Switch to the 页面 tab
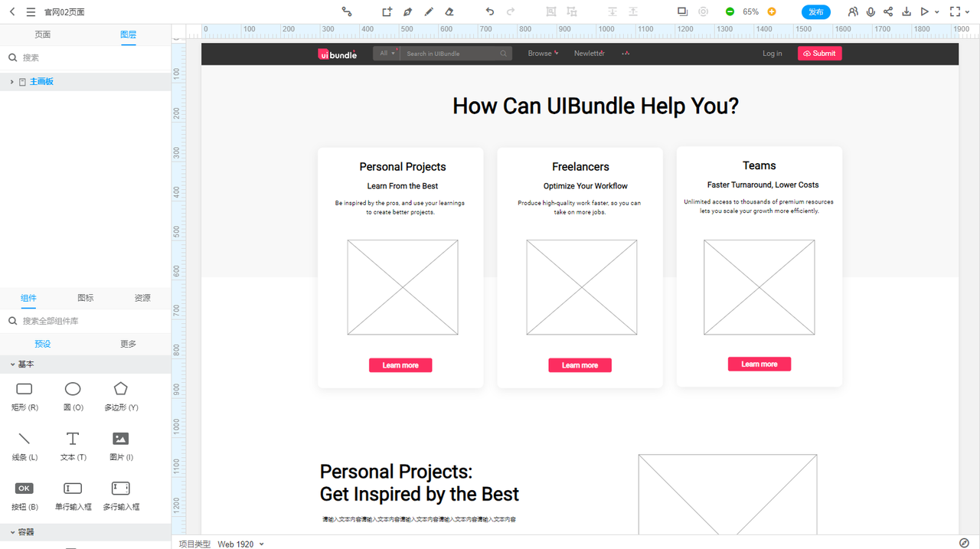Image resolution: width=980 pixels, height=549 pixels. point(43,34)
